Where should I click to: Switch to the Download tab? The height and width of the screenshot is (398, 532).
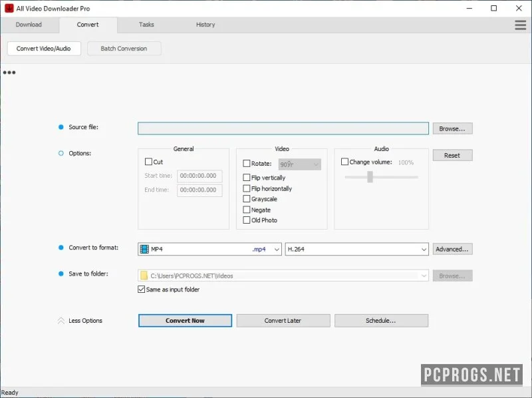(29, 25)
